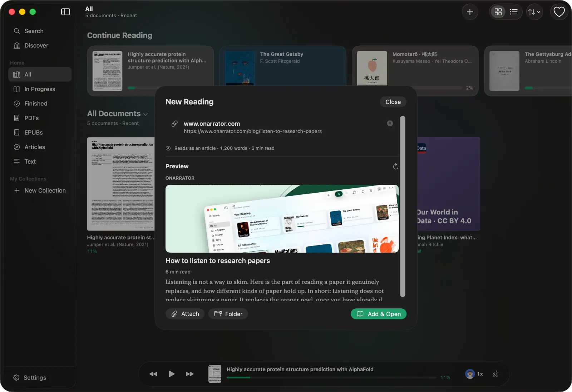Play the AlphaFold paper audio

(172, 374)
